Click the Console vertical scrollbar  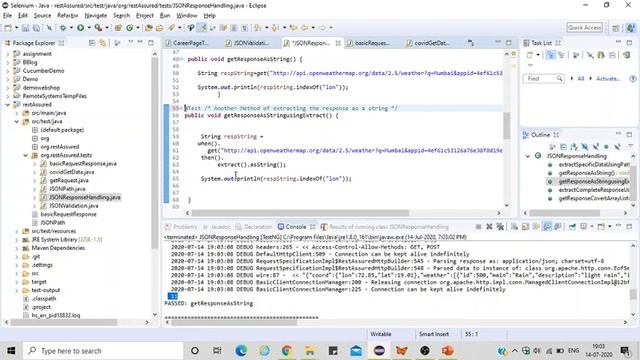point(633,294)
